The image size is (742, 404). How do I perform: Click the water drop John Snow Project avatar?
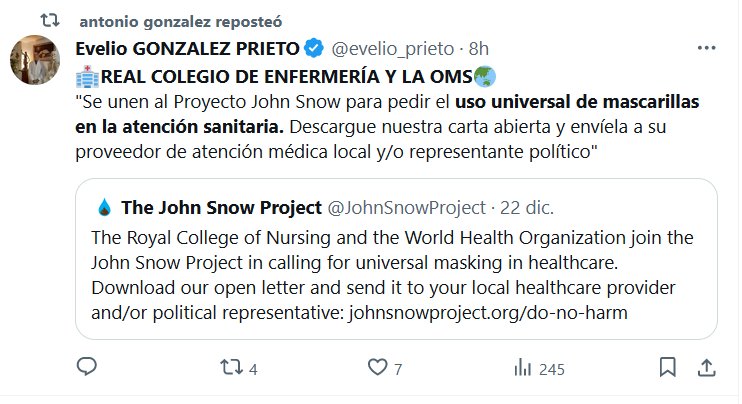[x=104, y=208]
